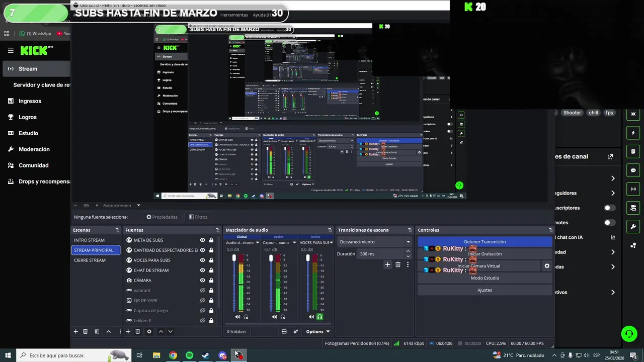Expand the seguidores row chevron
This screenshot has height=362, width=644.
613,193
